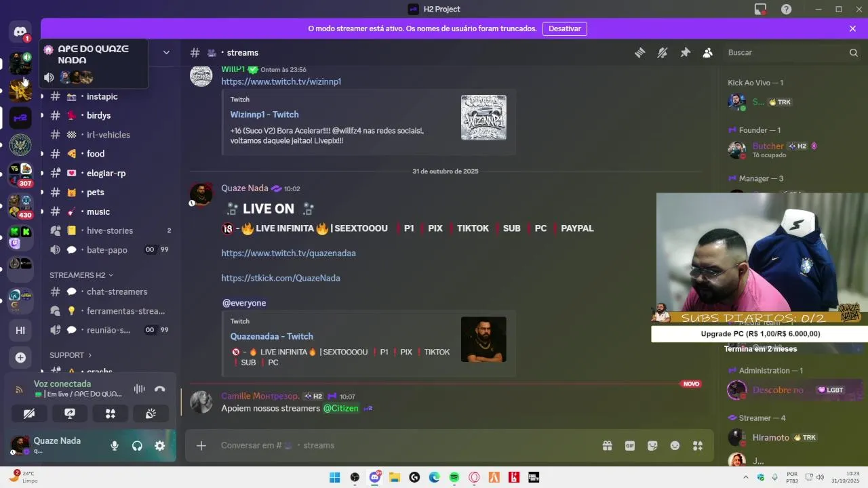Open the sticker picker
Image resolution: width=868 pixels, height=488 pixels.
pos(652,445)
